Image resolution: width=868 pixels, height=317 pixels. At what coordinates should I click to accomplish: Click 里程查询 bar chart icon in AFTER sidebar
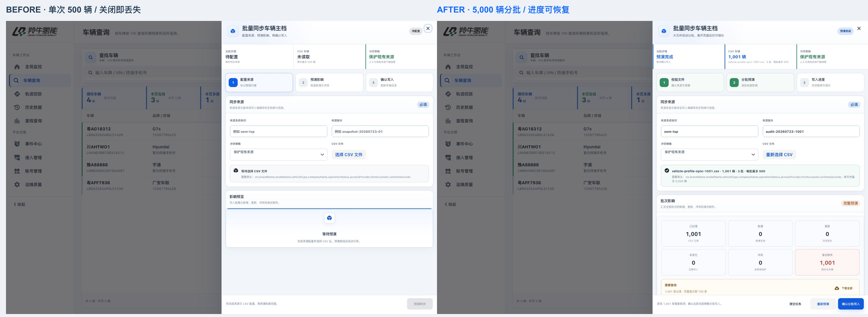pos(448,121)
